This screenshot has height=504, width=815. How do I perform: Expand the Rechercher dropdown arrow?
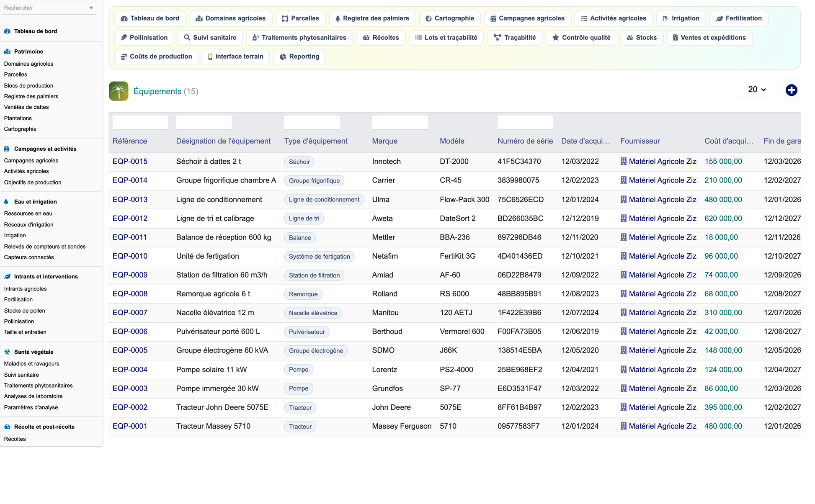tap(91, 8)
